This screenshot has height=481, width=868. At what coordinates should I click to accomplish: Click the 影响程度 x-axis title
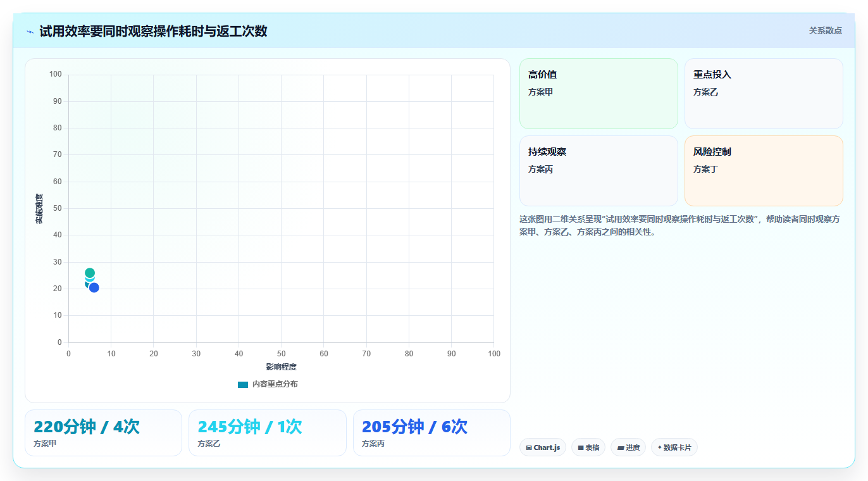281,366
